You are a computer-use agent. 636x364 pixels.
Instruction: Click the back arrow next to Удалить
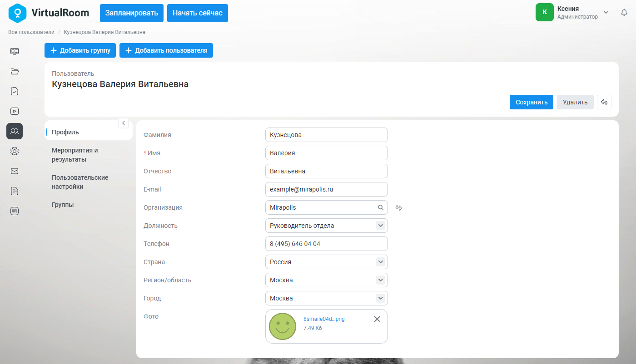click(604, 102)
